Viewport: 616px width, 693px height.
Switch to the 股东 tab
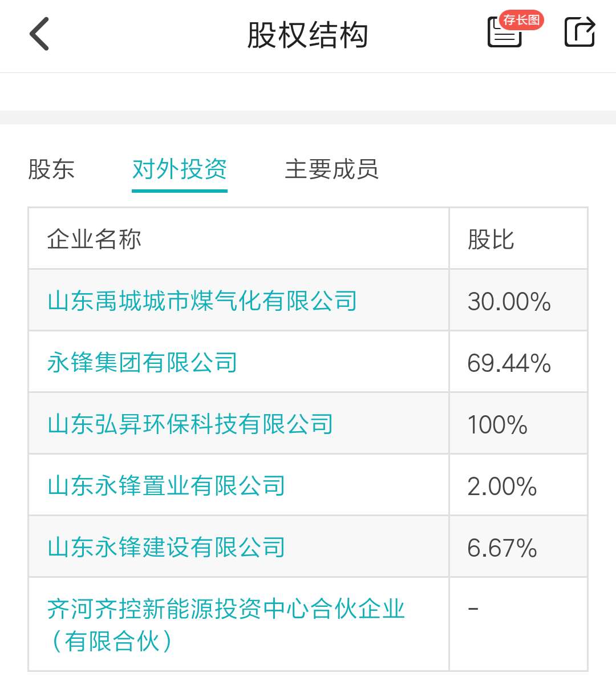click(x=51, y=169)
